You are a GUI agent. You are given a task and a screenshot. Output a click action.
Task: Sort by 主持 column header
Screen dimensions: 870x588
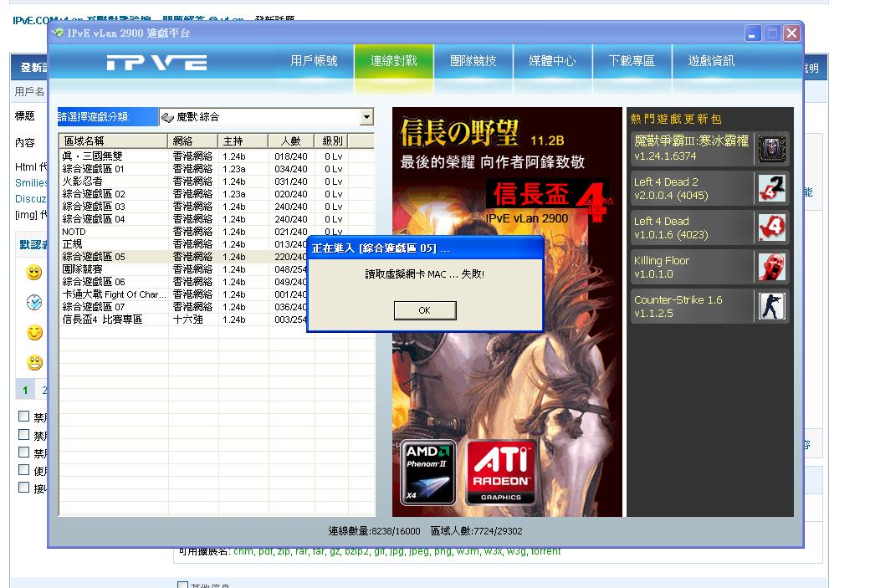tap(243, 141)
